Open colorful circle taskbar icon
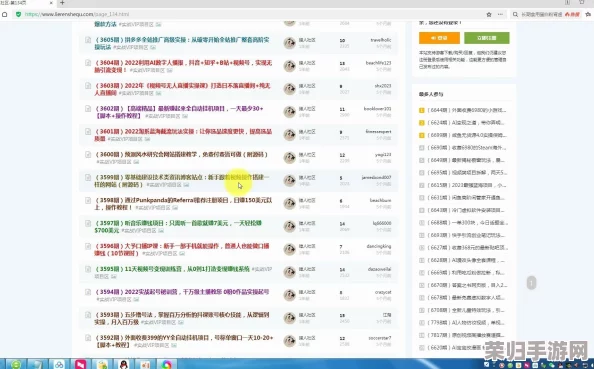This screenshot has height=369, width=594. [167, 364]
